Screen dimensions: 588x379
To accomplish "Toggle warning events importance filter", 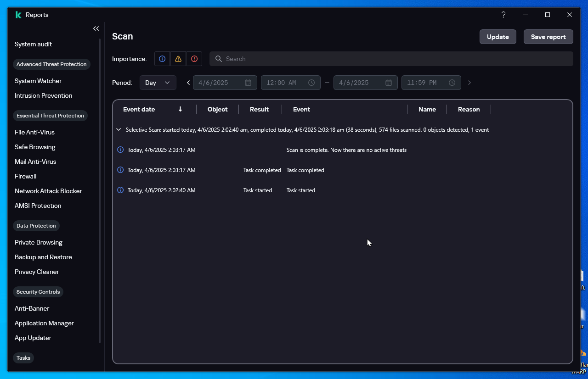I will pos(178,59).
